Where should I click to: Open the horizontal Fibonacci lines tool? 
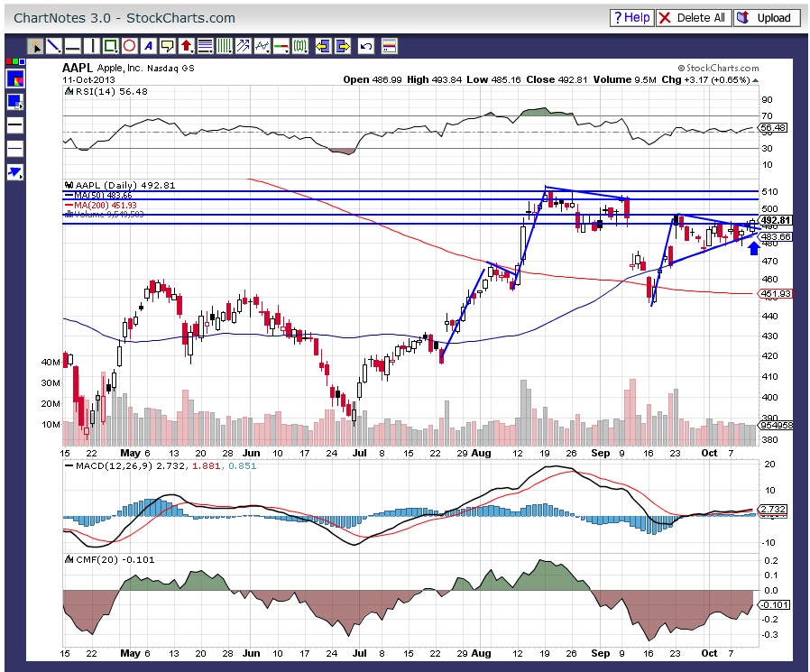[205, 47]
